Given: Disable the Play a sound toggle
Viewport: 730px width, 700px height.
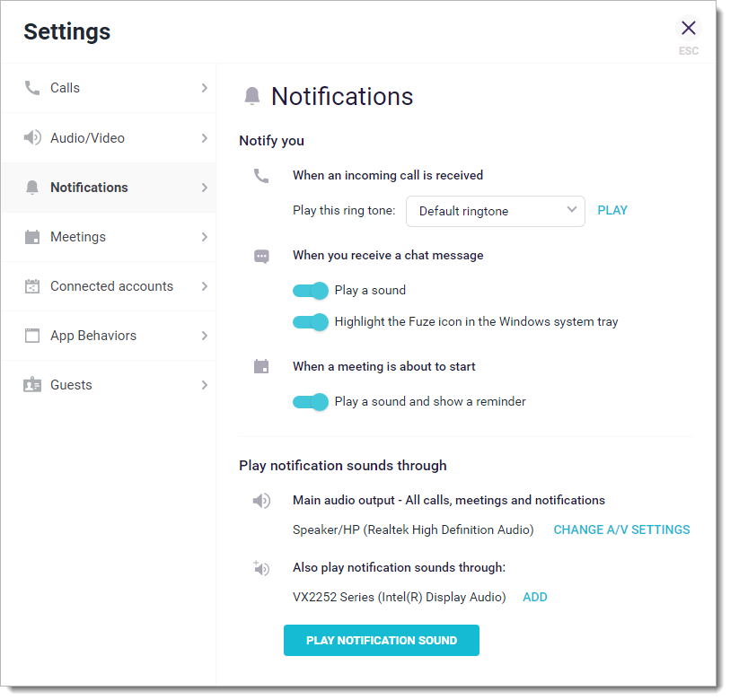Looking at the screenshot, I should tap(311, 291).
